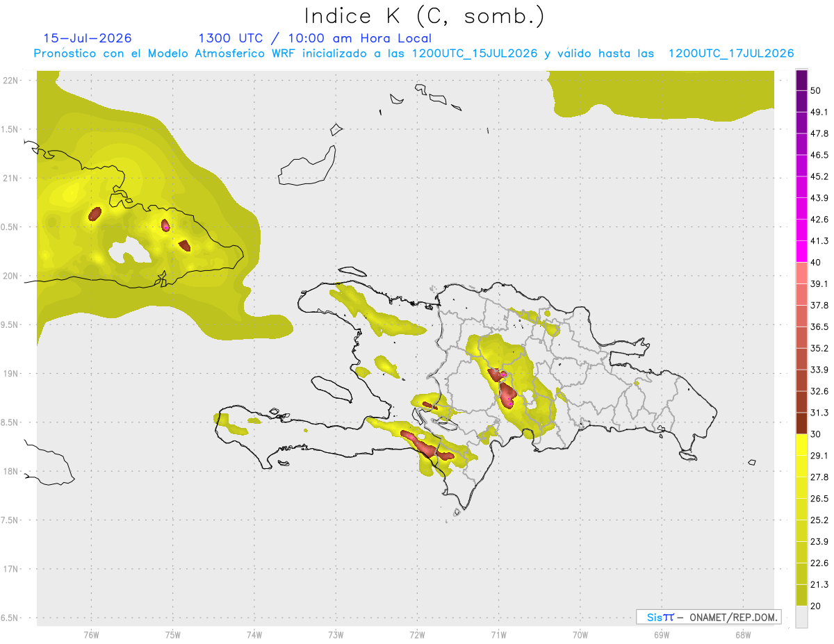Click the colorbar value 39.1
834x644 pixels.
tap(819, 283)
